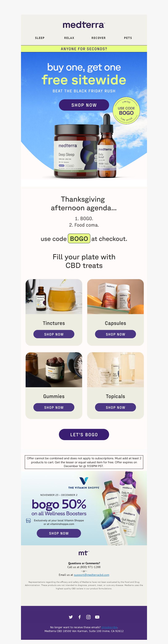Screen dimensions: 168x644
Task: Select the PETS navigation item
Action: (128, 38)
